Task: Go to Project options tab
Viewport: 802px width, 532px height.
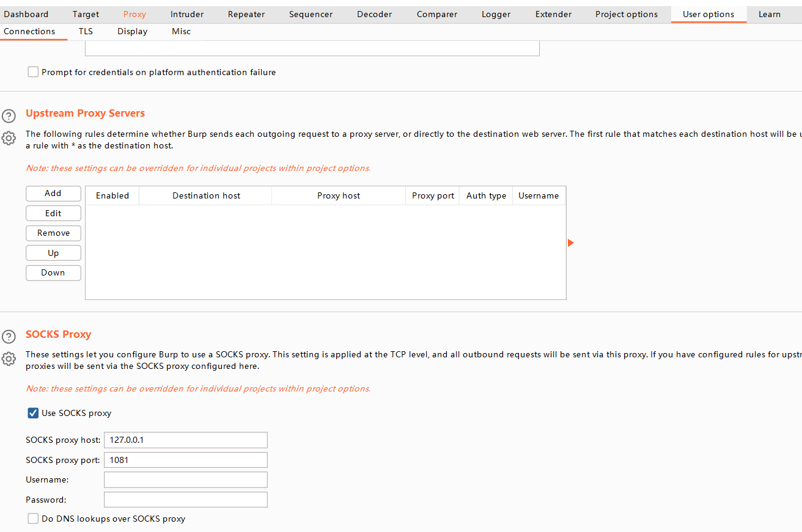Action: coord(627,14)
